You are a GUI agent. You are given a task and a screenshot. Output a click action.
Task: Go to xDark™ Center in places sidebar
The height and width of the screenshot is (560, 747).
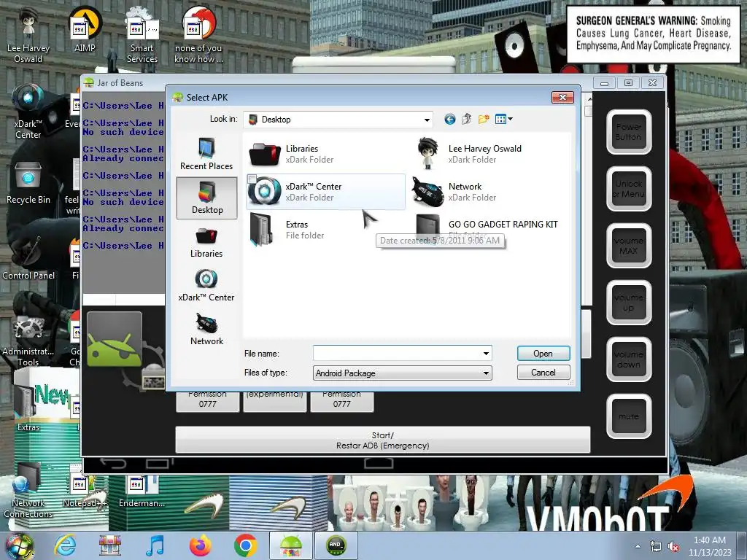pos(206,286)
